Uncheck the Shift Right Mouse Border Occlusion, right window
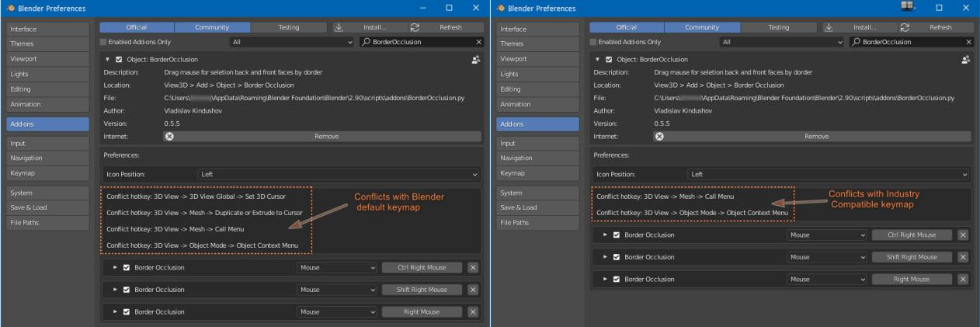The width and height of the screenshot is (980, 327). [617, 256]
